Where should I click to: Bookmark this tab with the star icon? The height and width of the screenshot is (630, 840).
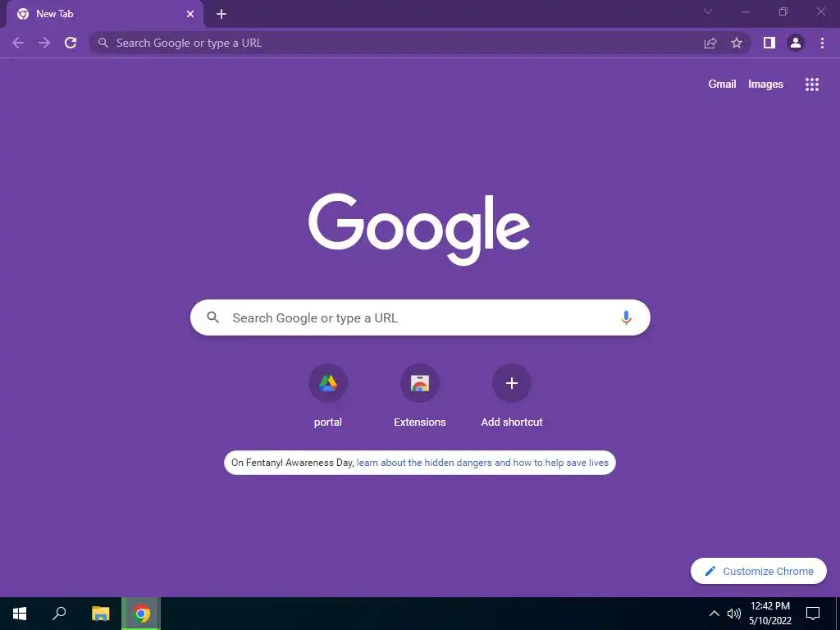[x=737, y=43]
